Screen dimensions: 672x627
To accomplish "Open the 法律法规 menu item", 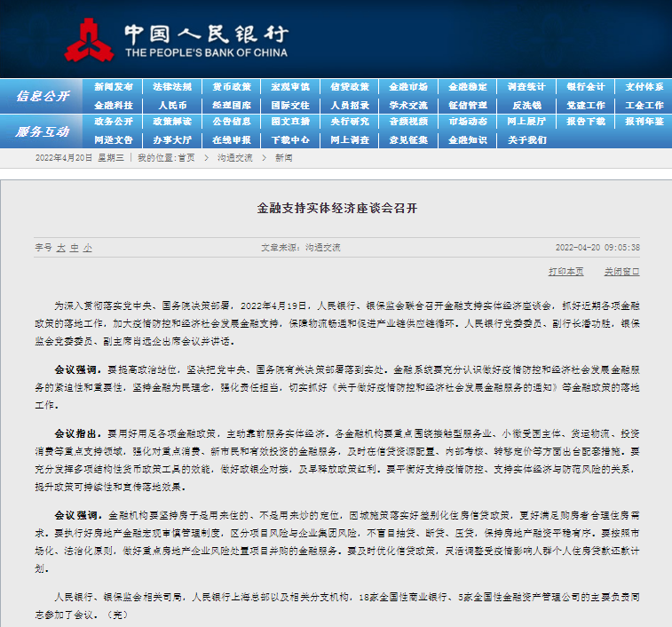I will click(x=172, y=87).
